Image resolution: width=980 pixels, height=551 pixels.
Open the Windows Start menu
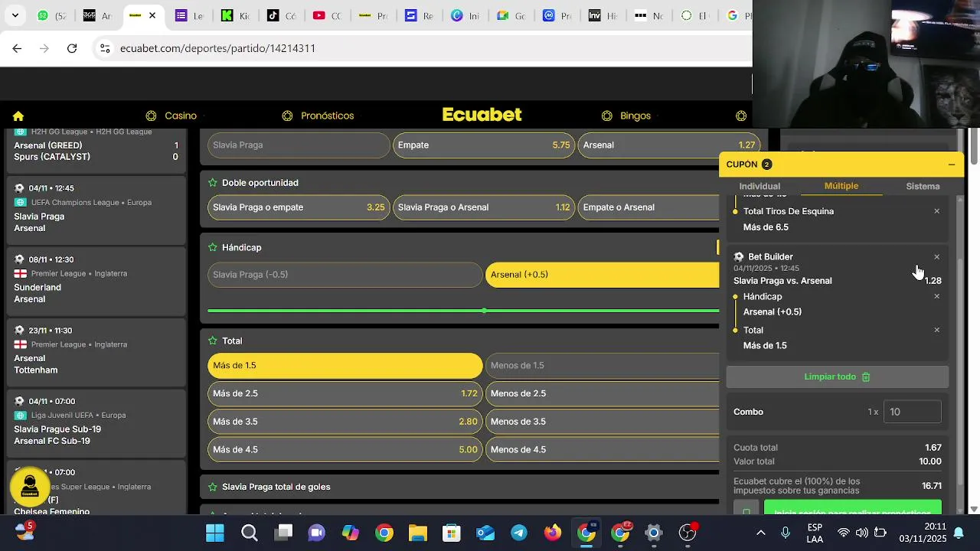215,533
